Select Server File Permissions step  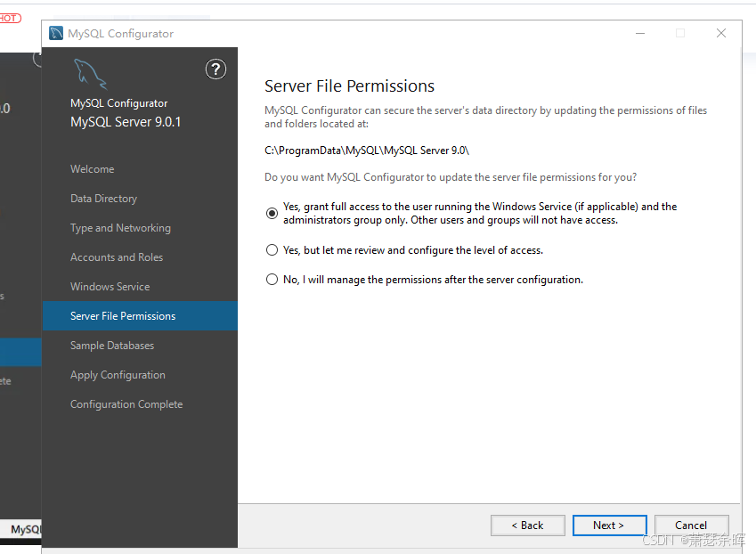pyautogui.click(x=123, y=316)
